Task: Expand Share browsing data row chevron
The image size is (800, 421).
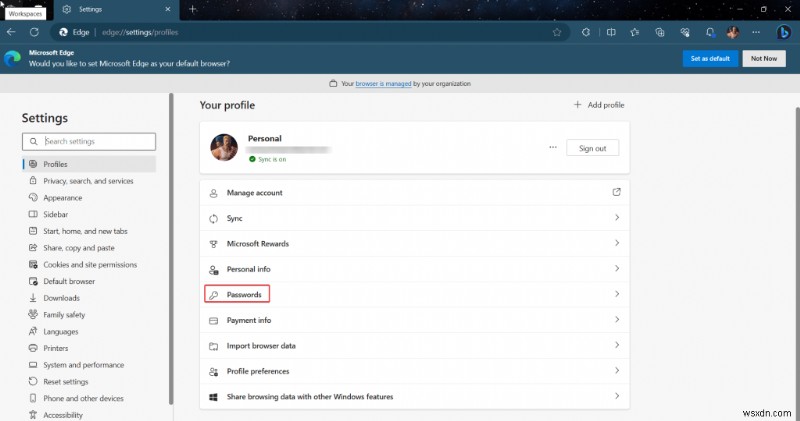Action: pos(617,397)
